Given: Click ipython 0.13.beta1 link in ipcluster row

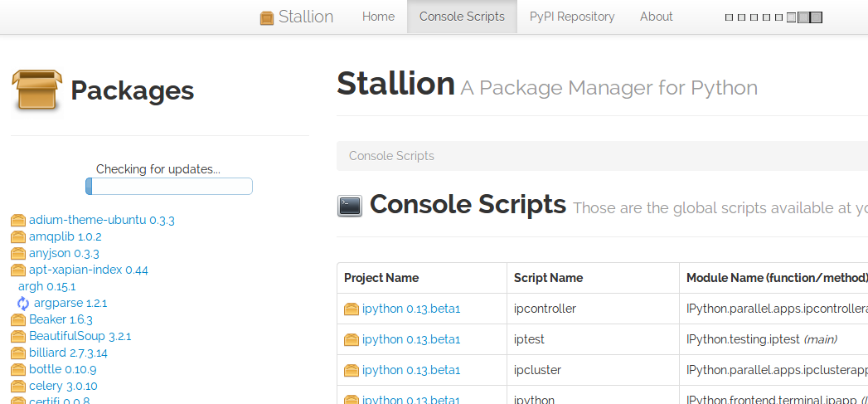Looking at the screenshot, I should [410, 370].
